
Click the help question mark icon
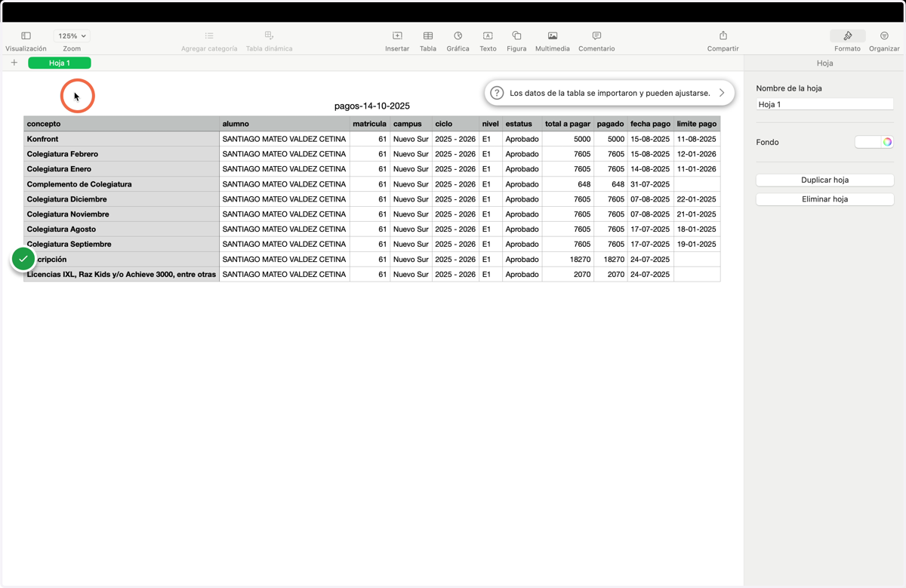pos(497,93)
